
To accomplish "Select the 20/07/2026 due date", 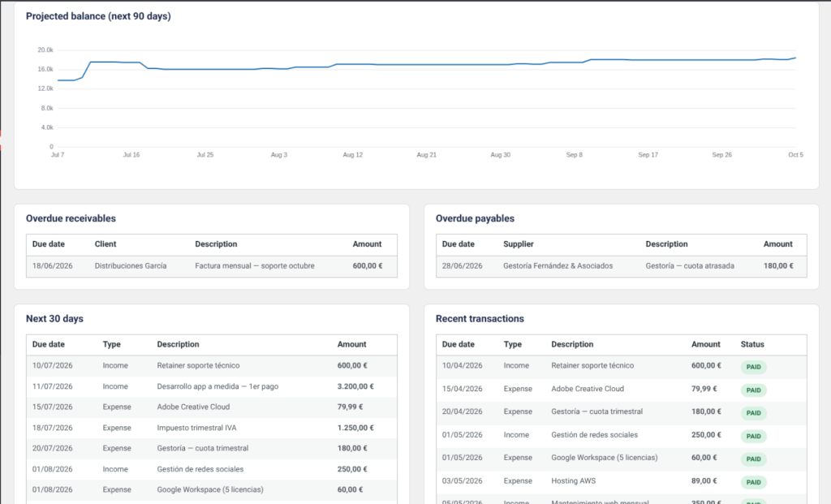I will tap(53, 448).
